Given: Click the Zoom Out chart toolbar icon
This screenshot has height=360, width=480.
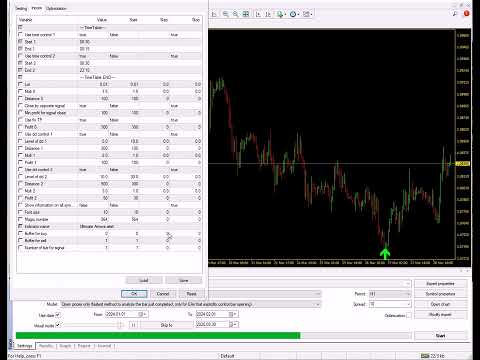Looking at the screenshot, I should pos(236,14).
